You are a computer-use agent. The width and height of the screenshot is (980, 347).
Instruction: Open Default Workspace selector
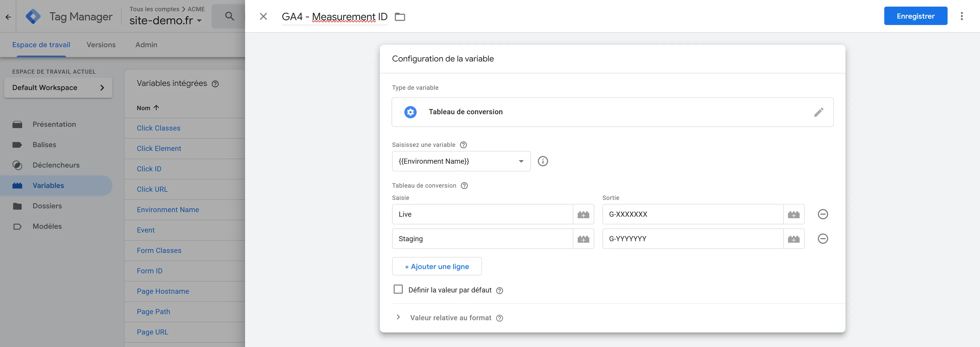pos(58,88)
